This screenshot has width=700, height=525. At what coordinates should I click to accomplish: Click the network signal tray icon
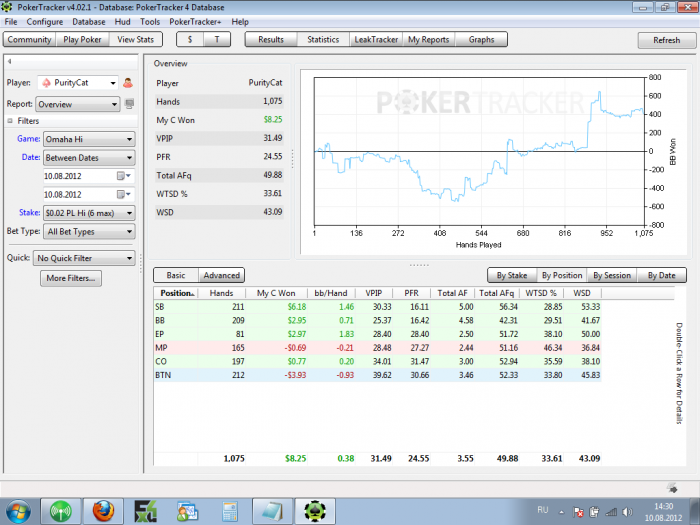pyautogui.click(x=611, y=512)
